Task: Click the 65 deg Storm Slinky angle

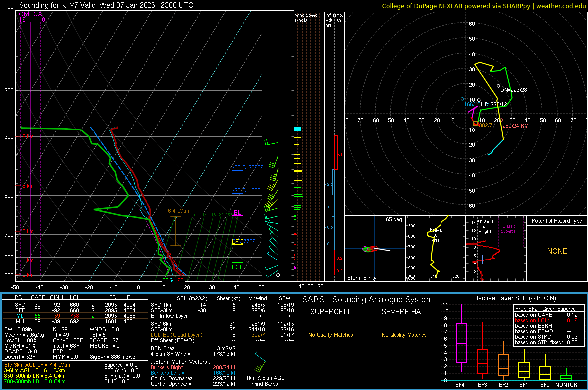Action: [394, 219]
